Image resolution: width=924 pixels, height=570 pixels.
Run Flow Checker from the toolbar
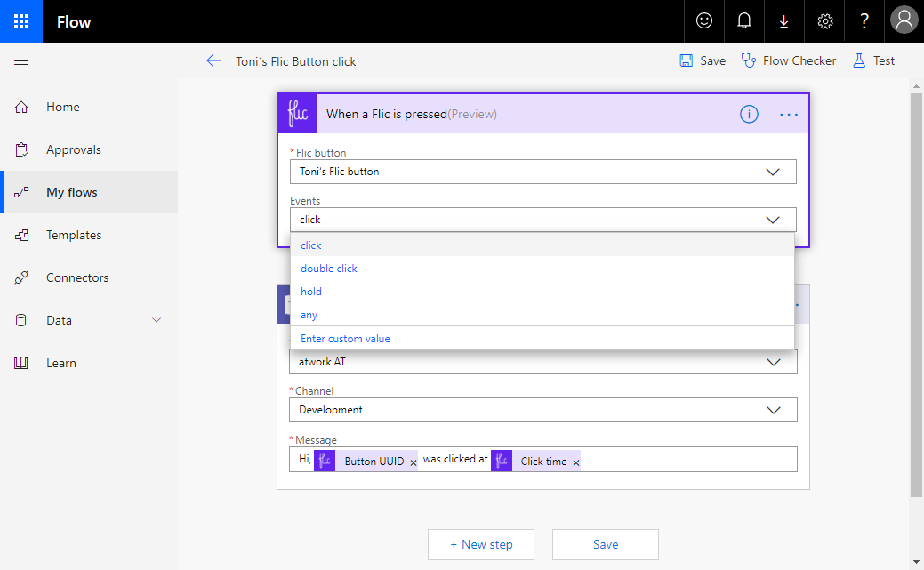tap(789, 61)
